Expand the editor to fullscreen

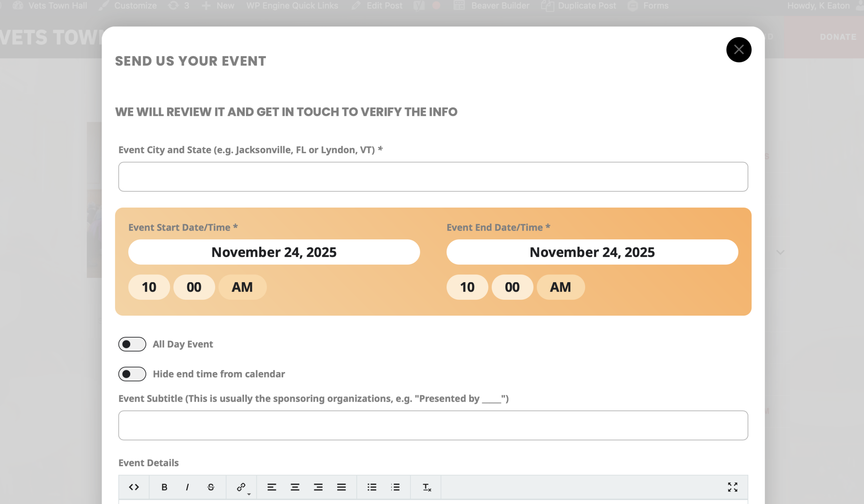click(x=732, y=487)
